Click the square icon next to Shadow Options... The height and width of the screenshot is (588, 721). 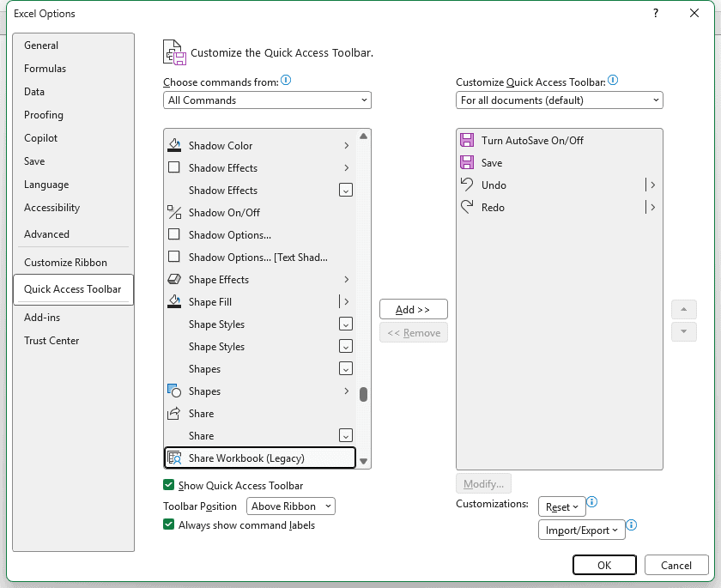[173, 234]
